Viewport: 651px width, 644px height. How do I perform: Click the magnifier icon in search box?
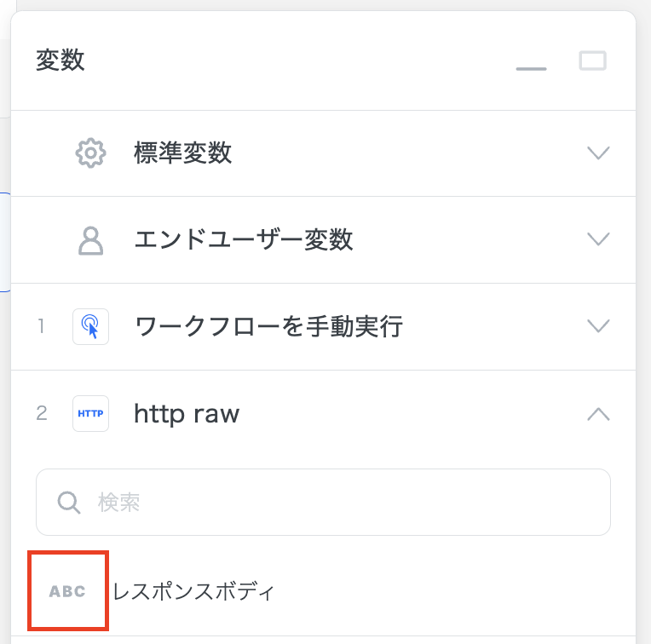pyautogui.click(x=69, y=503)
